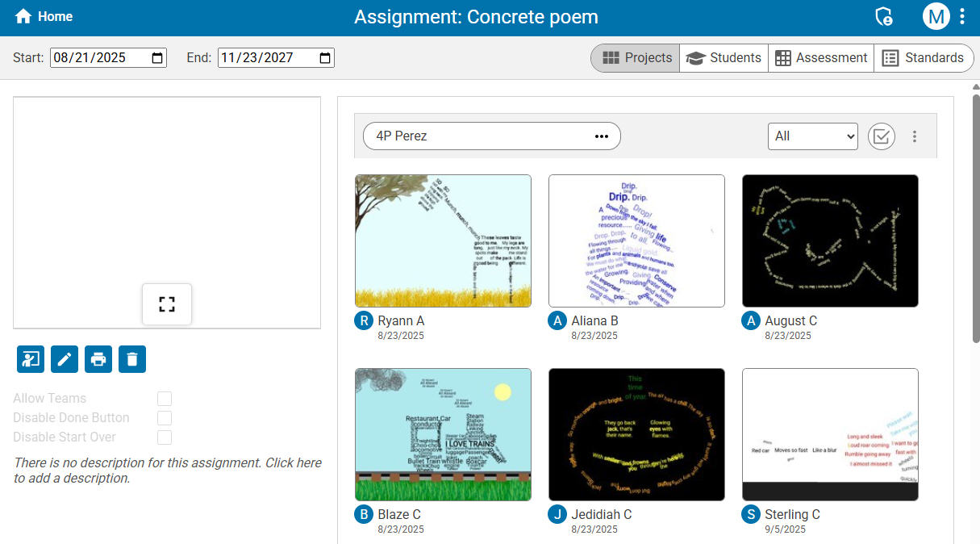
Task: Open the All filter dropdown
Action: pyautogui.click(x=812, y=136)
